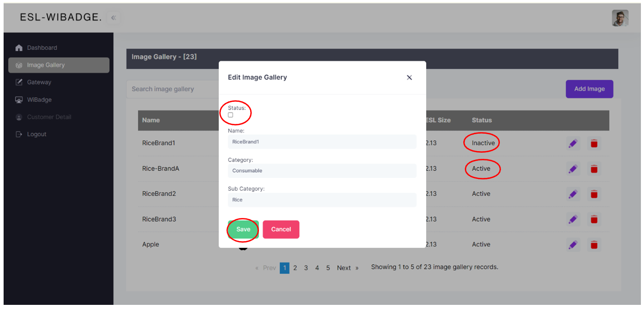Open the user profile avatar
This screenshot has width=644, height=310.
click(x=620, y=18)
